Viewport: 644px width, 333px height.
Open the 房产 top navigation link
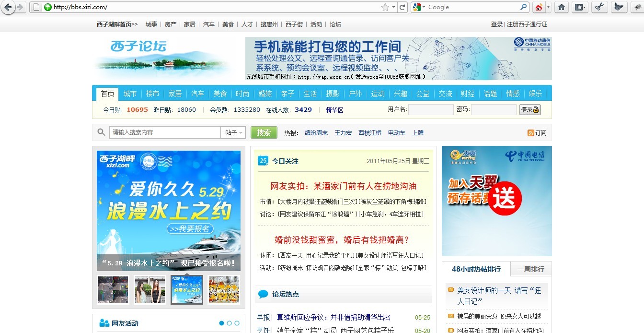tap(171, 24)
